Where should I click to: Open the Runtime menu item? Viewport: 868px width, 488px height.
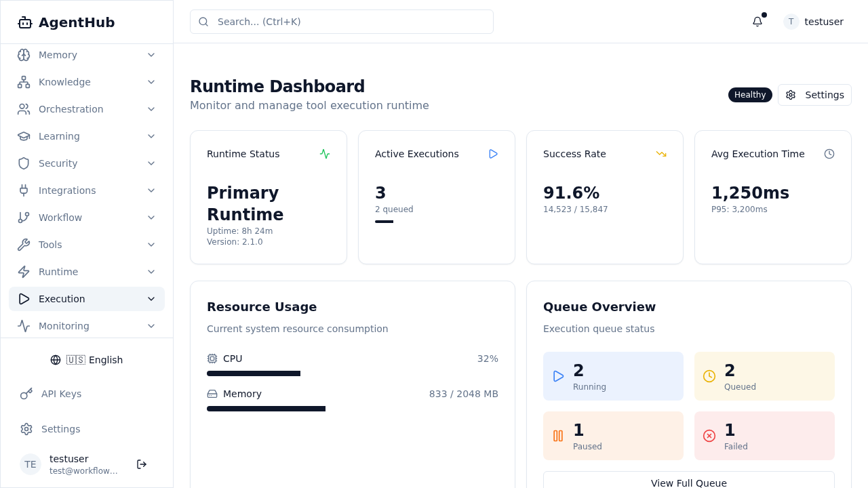tap(87, 272)
